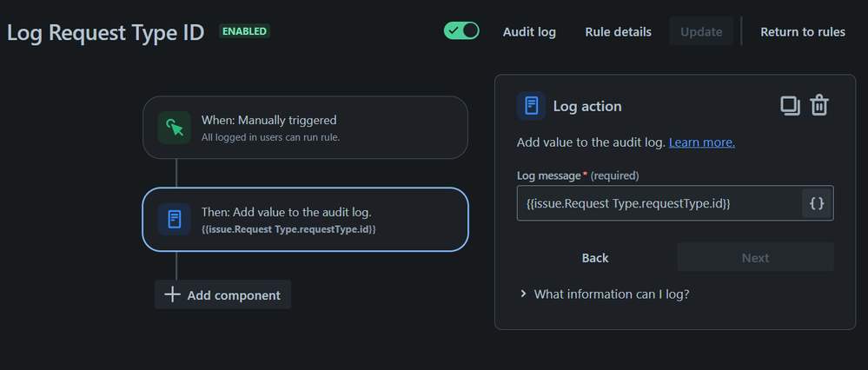Click the Log action header document icon
The image size is (868, 370).
click(x=531, y=106)
